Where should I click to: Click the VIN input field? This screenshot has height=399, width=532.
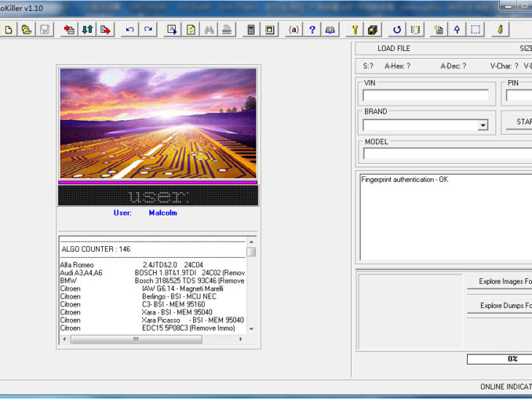425,96
